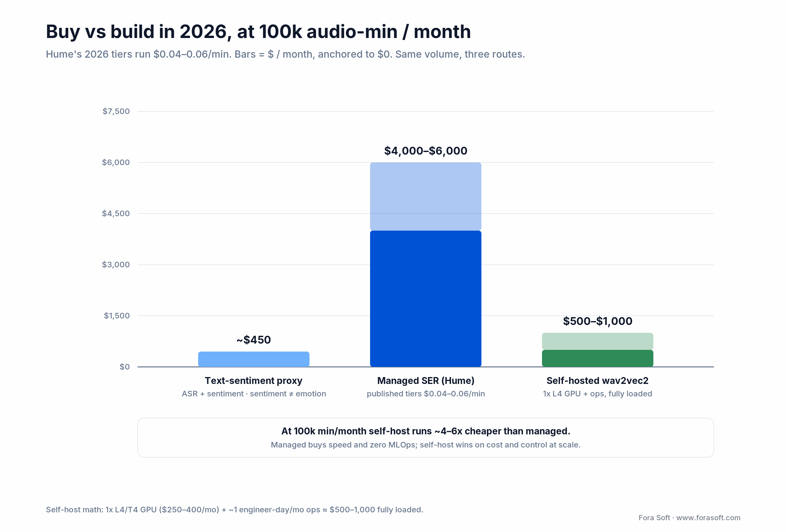
Task: Click the $0 axis label
Action: tap(124, 367)
